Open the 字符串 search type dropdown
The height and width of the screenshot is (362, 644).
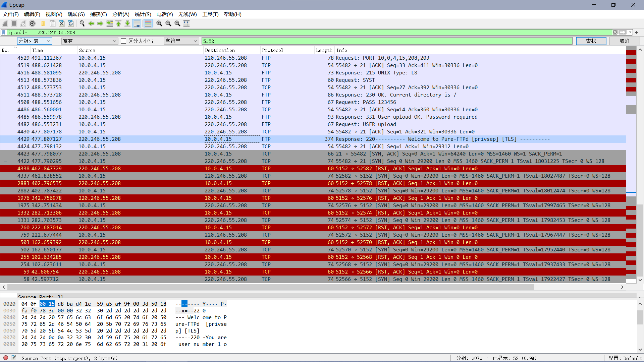tap(181, 41)
